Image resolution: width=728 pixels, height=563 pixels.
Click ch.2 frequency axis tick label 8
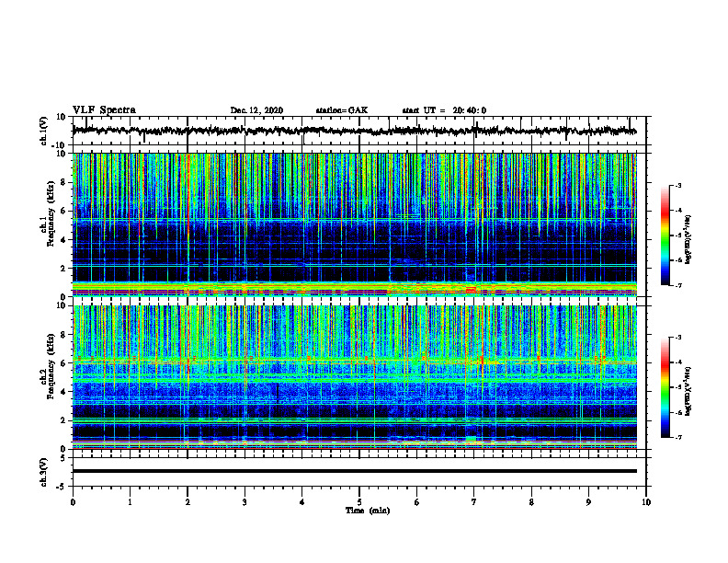click(x=63, y=335)
